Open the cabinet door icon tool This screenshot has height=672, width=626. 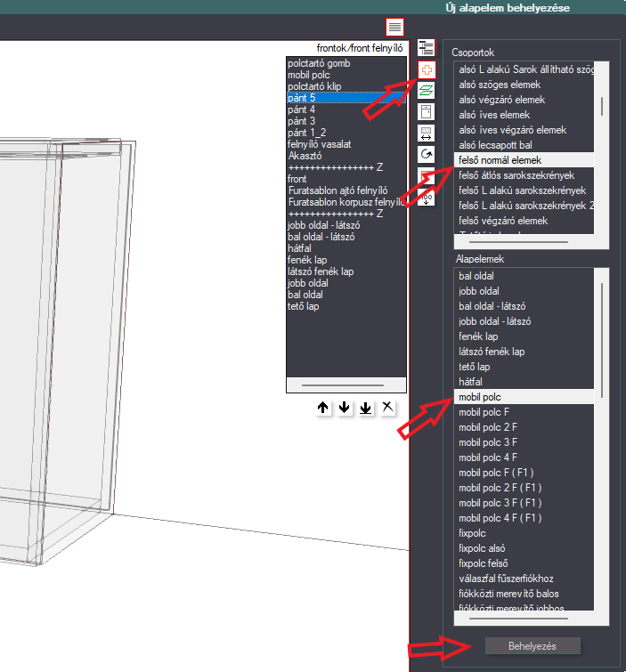427,112
